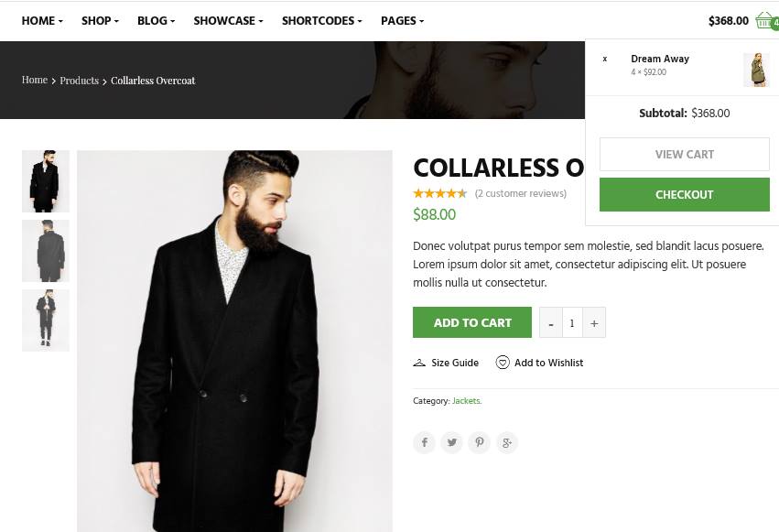Image resolution: width=779 pixels, height=532 pixels.
Task: Open the Blog menu item
Action: point(156,20)
